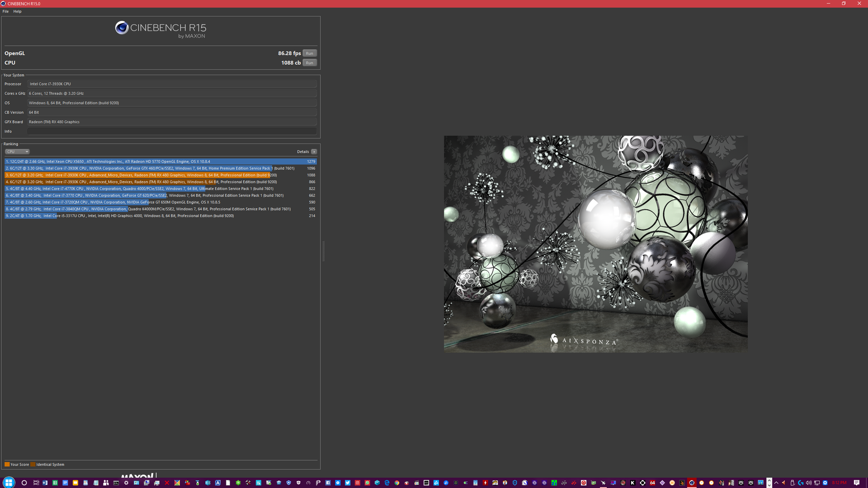
Task: Show hidden system tray icons chevron
Action: tap(776, 483)
